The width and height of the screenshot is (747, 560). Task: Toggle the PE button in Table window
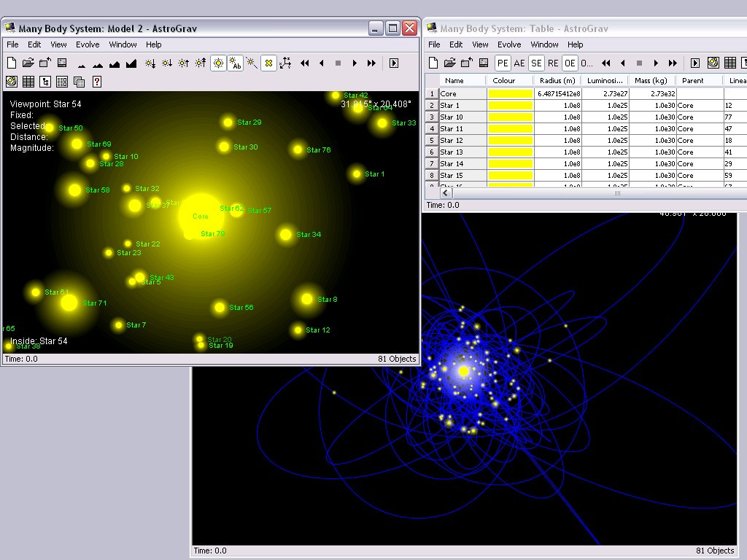(x=503, y=63)
